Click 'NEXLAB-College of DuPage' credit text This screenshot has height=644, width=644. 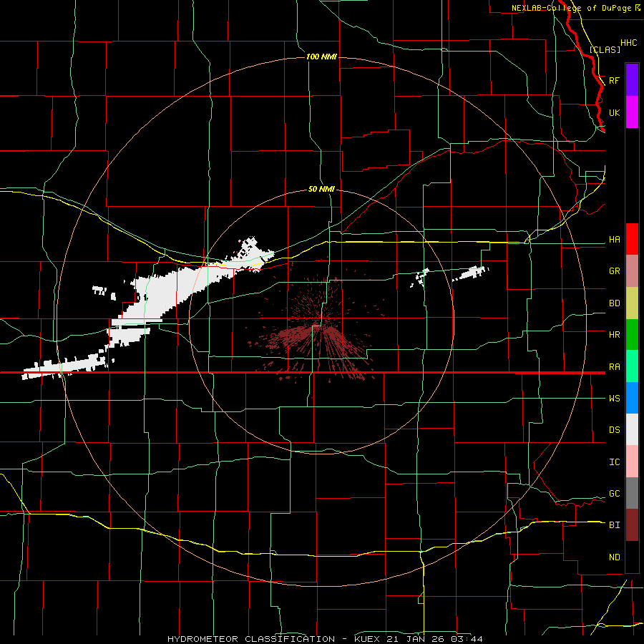[x=573, y=8]
